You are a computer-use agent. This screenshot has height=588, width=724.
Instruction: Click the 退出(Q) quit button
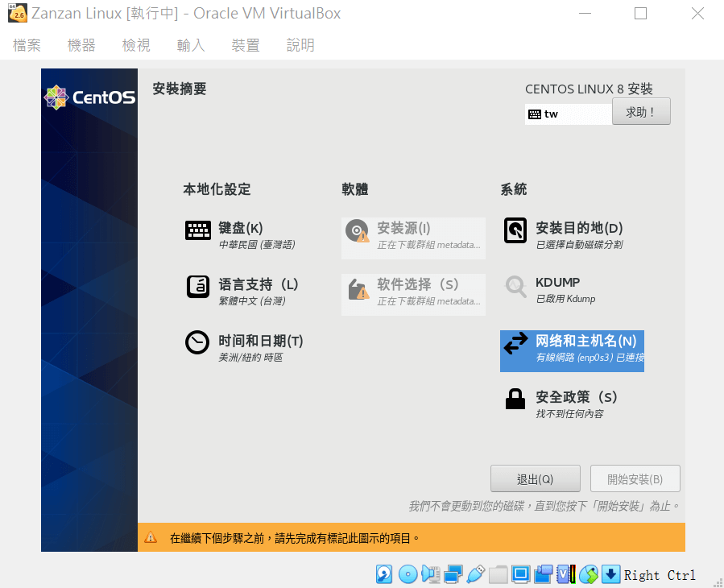pos(536,478)
